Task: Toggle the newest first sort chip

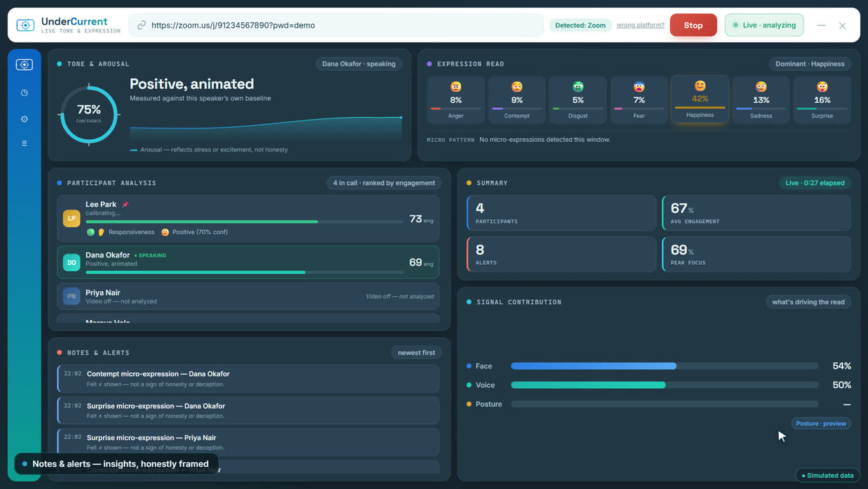Action: [x=416, y=353]
